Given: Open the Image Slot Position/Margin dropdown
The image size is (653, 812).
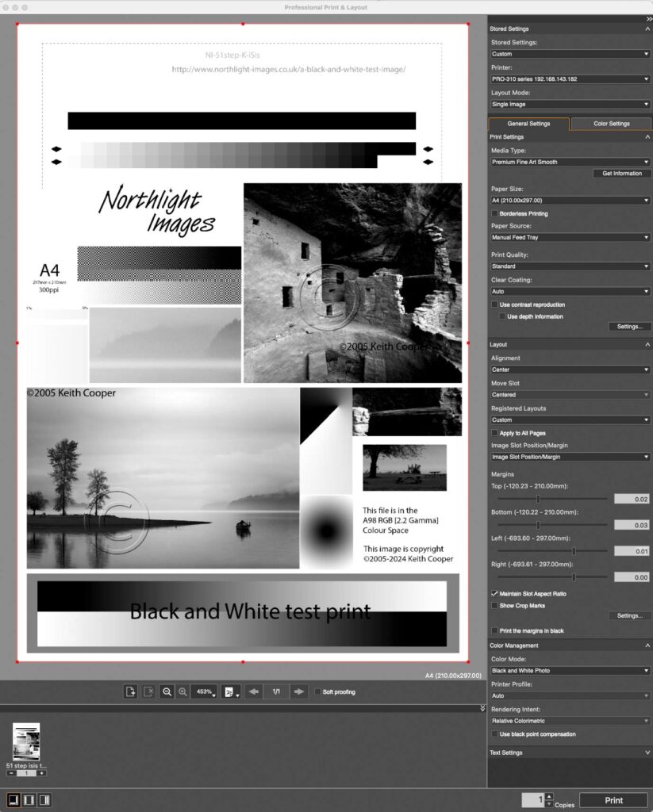Looking at the screenshot, I should tap(570, 457).
